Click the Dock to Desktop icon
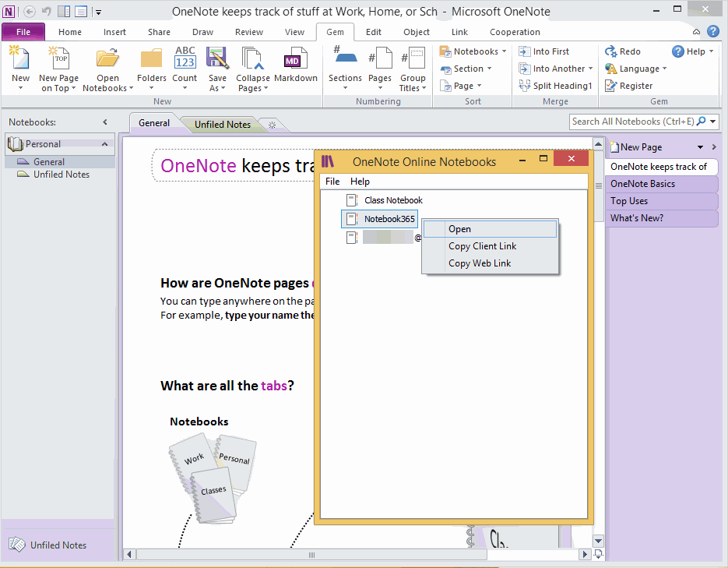 point(64,12)
